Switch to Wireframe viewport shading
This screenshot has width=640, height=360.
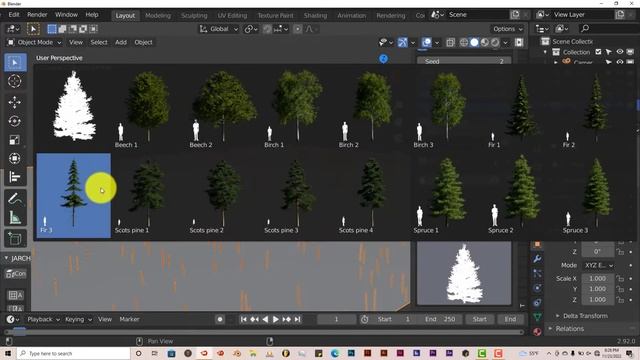464,42
